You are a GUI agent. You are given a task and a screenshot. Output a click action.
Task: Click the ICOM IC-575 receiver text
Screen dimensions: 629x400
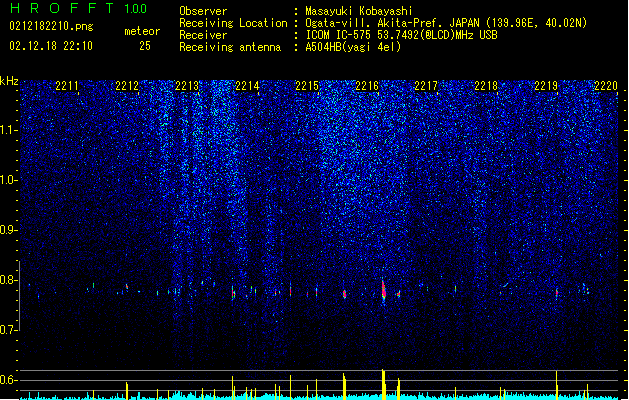tap(401, 35)
